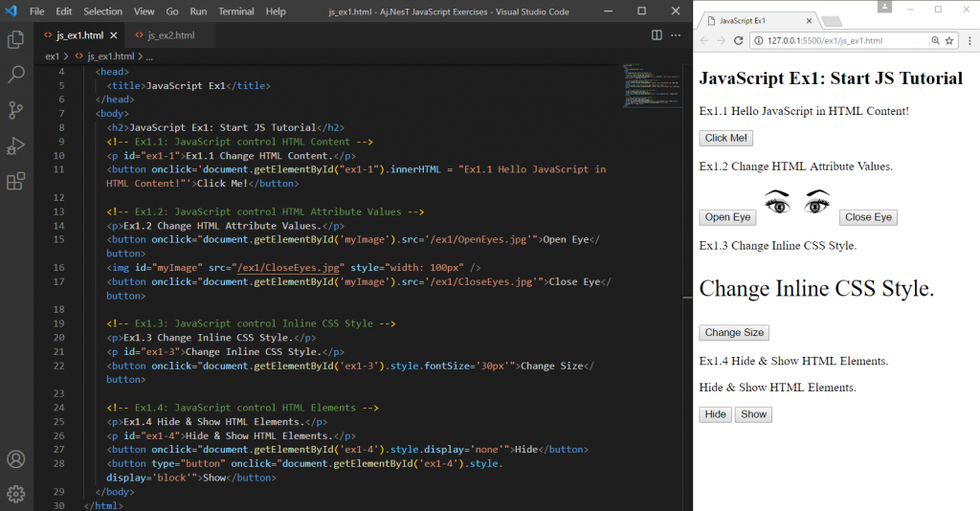
Task: Open the Source Control view
Action: [x=16, y=110]
